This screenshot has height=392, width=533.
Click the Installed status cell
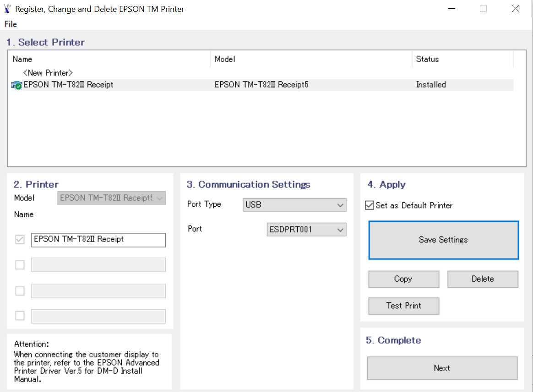click(x=431, y=85)
